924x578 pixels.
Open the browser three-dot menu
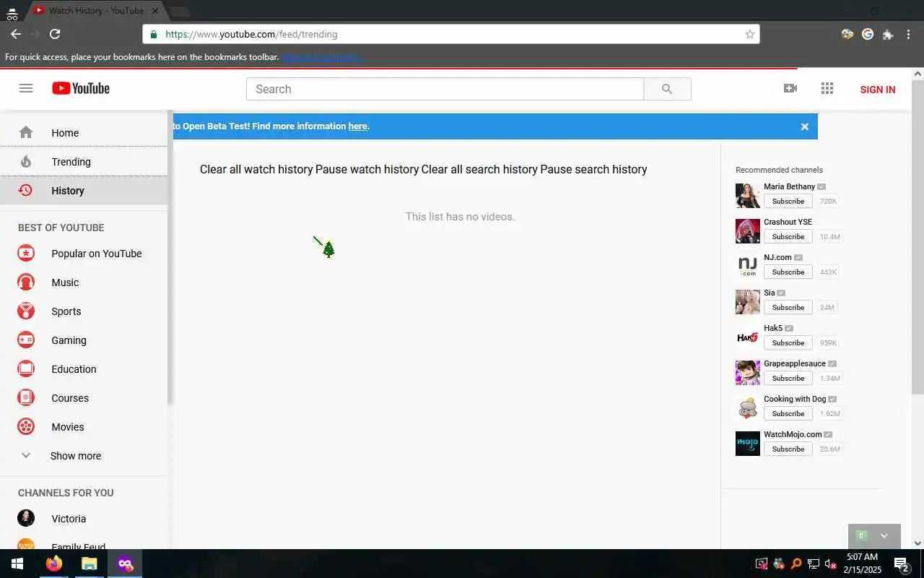[x=908, y=34]
